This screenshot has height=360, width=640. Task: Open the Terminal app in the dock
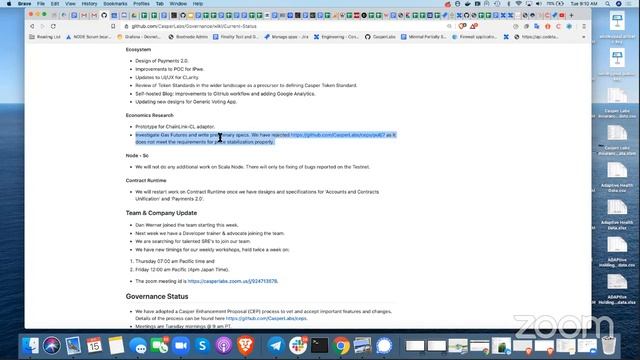(320, 346)
